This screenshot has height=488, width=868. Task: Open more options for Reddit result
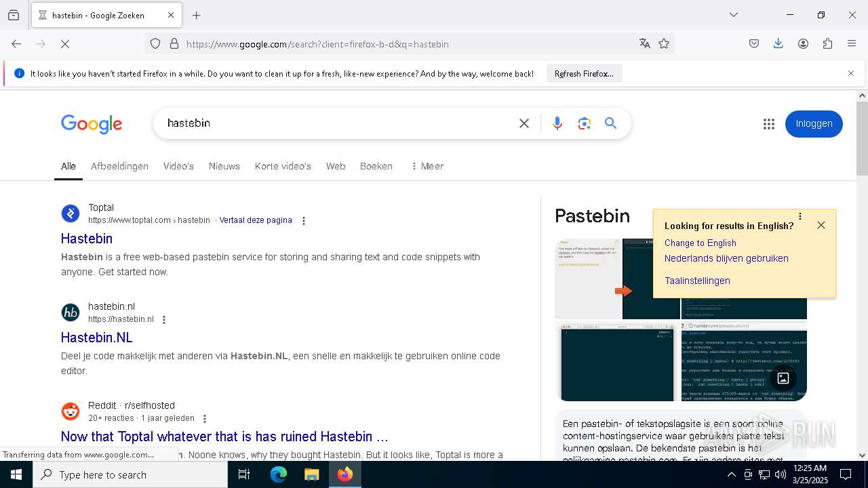205,419
